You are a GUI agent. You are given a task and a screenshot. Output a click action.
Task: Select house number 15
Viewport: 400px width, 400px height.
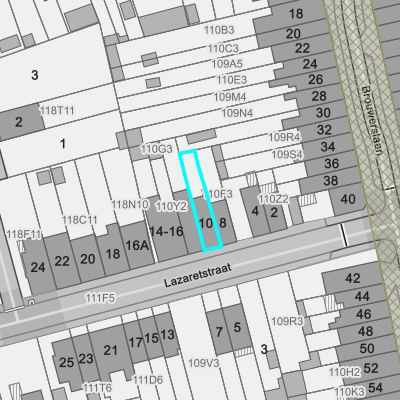[152, 338]
